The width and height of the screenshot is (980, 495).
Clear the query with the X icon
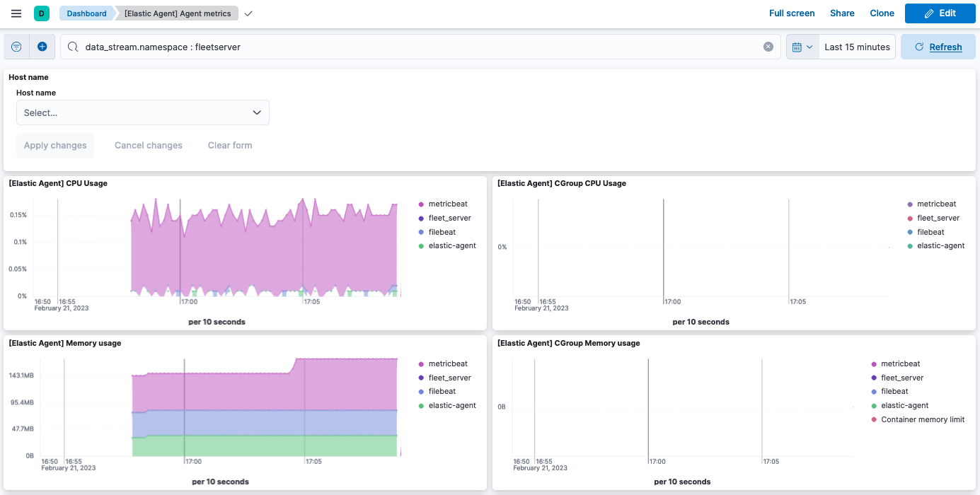point(768,46)
